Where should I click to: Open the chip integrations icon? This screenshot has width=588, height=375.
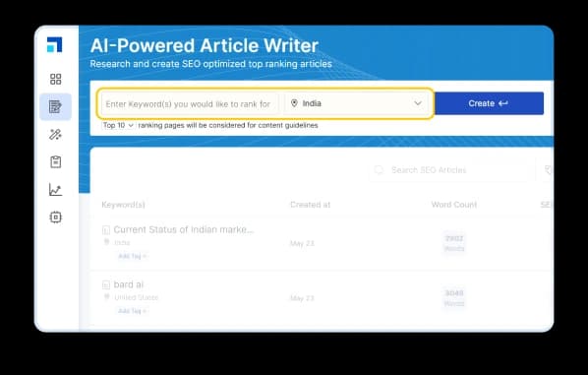coord(55,217)
